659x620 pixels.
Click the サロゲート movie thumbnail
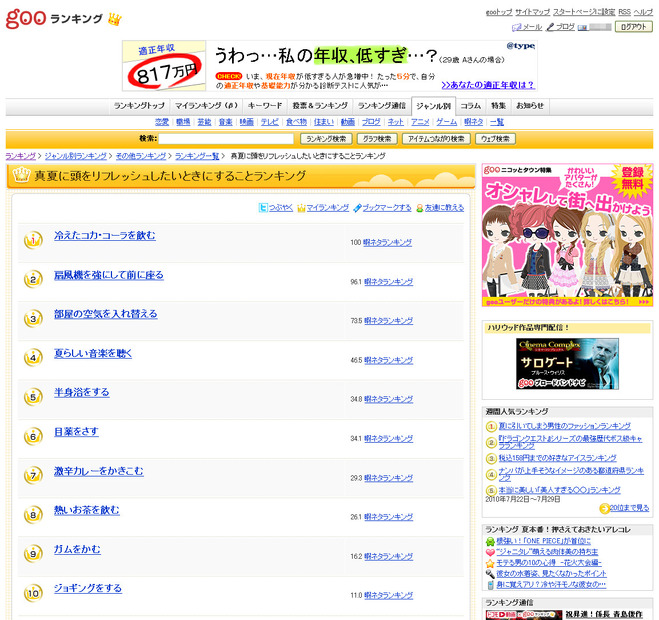567,364
